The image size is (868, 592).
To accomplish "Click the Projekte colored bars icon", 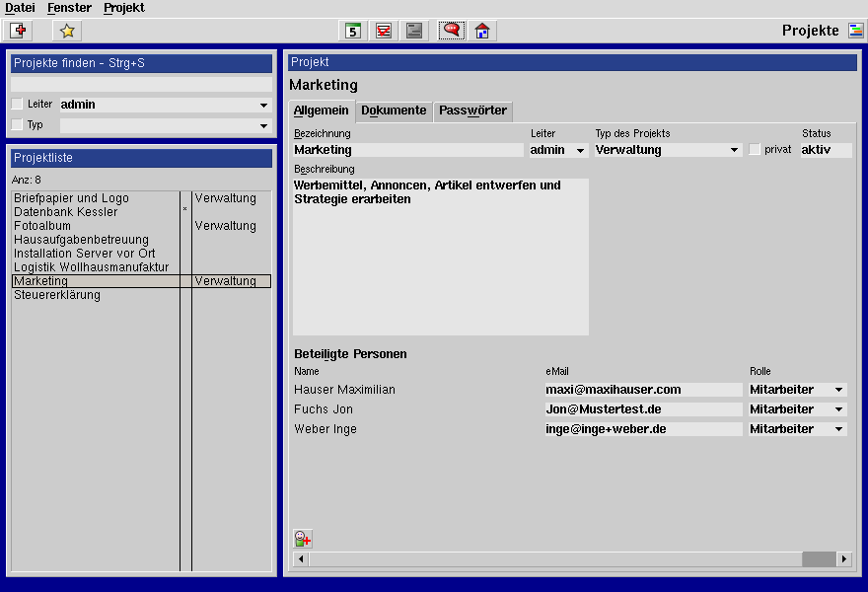I will (x=856, y=31).
